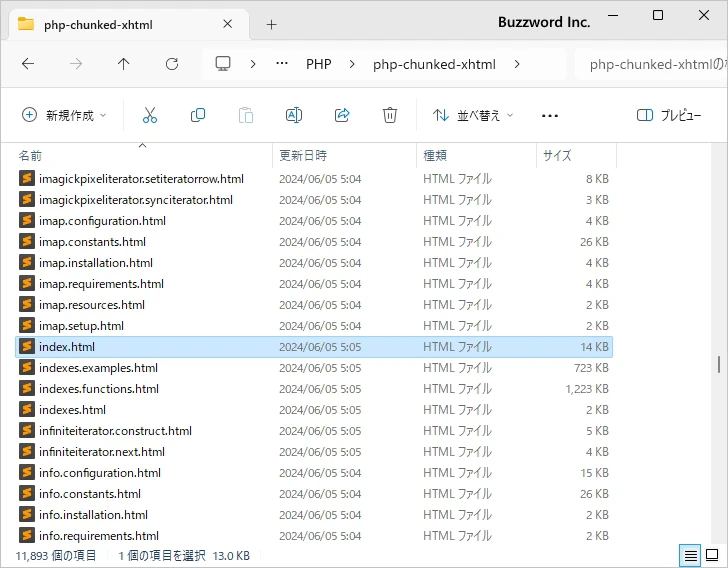Screen dimensions: 728x568
Task: Open the 並べ替え sort dropdown
Action: click(x=473, y=115)
